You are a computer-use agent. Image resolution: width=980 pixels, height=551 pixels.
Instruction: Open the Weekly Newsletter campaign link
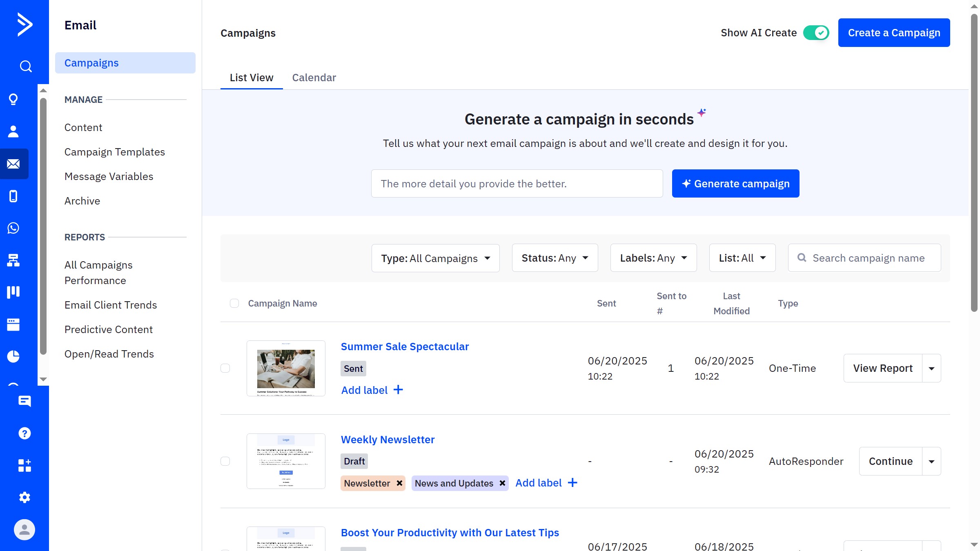click(387, 440)
